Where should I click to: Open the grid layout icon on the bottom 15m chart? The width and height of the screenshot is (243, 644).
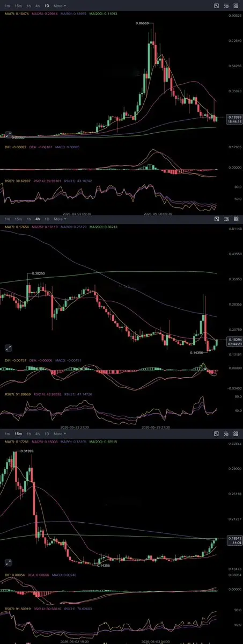[x=235, y=433]
